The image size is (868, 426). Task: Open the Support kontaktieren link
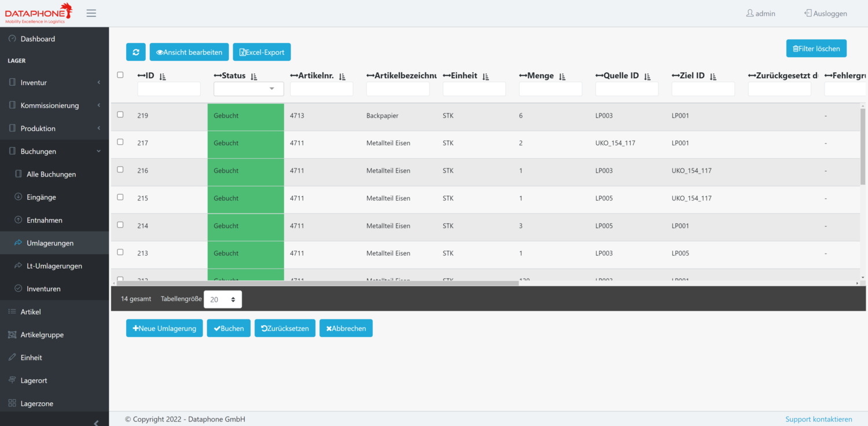click(818, 418)
